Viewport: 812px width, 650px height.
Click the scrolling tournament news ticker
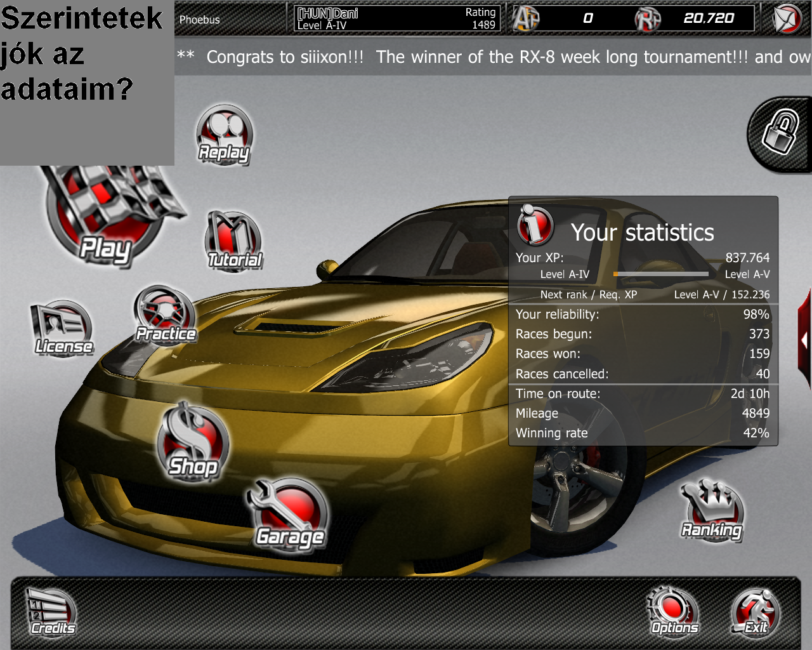point(493,57)
